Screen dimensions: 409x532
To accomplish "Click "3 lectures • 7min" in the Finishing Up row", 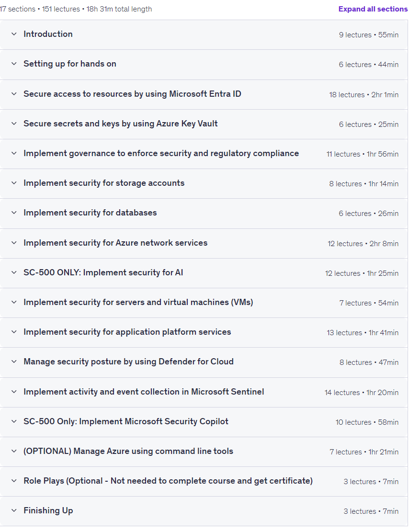I will pyautogui.click(x=371, y=511).
